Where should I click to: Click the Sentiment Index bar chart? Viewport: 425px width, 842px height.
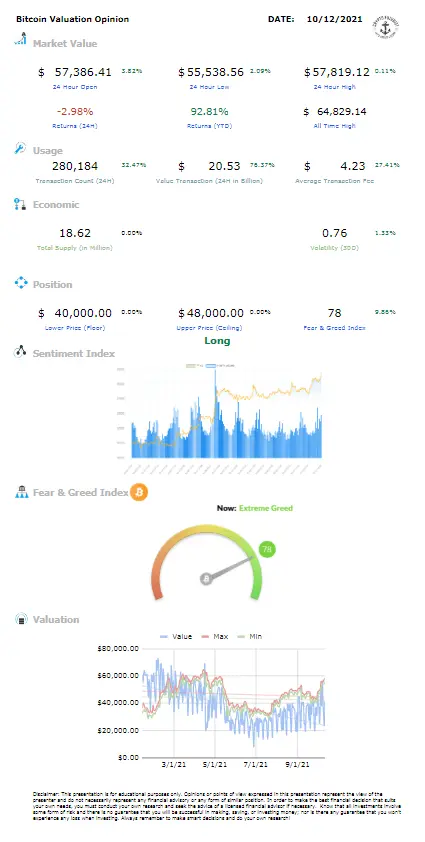219,418
